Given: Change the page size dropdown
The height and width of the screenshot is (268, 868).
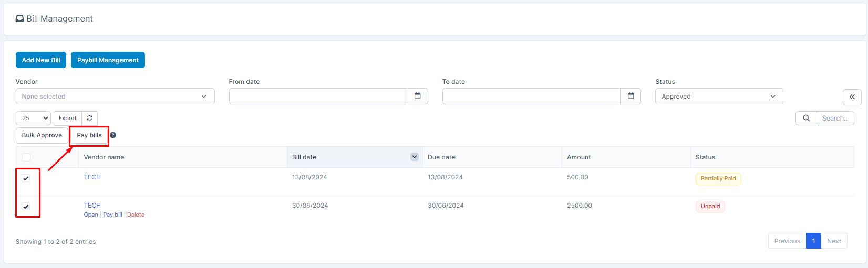Looking at the screenshot, I should pyautogui.click(x=33, y=119).
